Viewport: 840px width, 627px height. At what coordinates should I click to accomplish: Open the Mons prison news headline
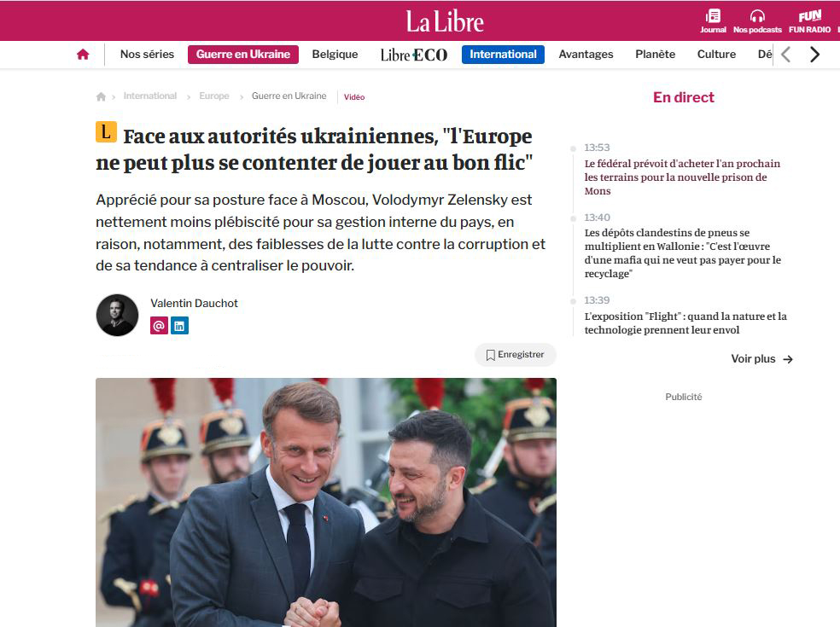pos(682,177)
